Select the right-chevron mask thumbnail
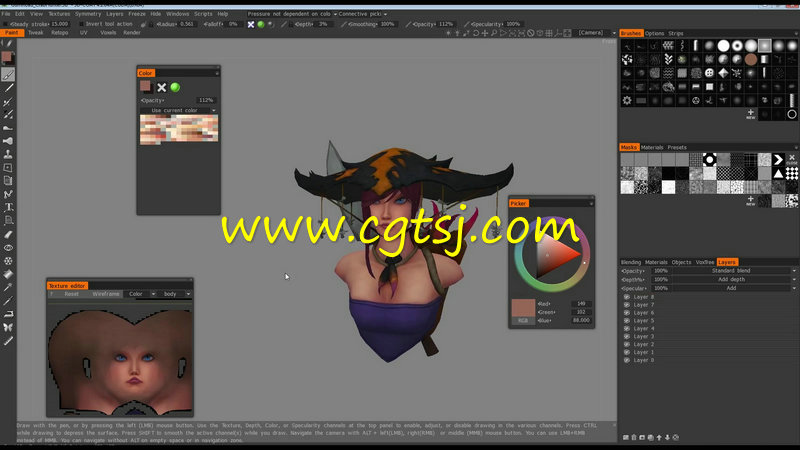The width and height of the screenshot is (800, 450). pos(778,160)
